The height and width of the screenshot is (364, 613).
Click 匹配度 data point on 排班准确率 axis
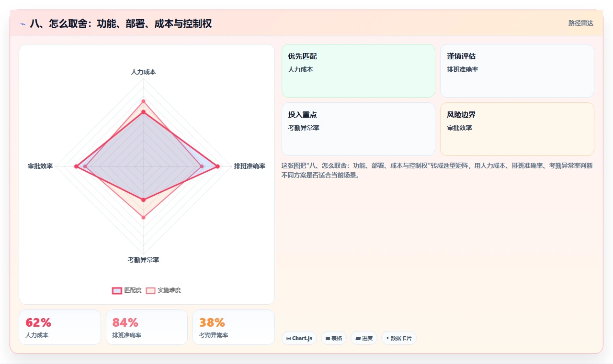217,166
